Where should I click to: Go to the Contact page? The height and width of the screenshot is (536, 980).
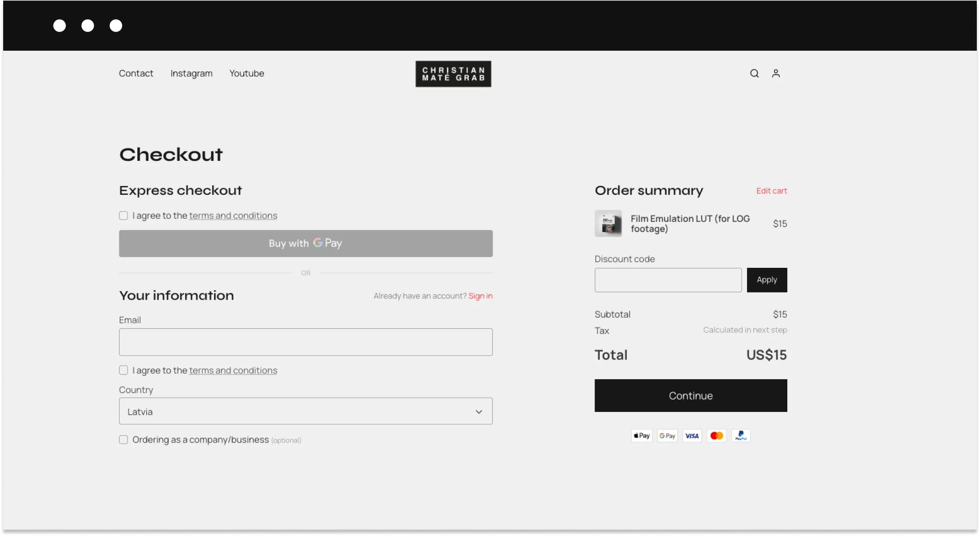(136, 73)
